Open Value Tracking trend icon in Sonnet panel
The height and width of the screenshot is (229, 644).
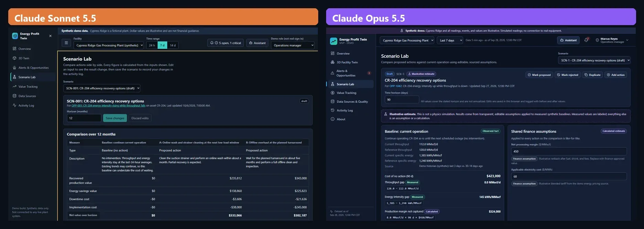coord(14,87)
